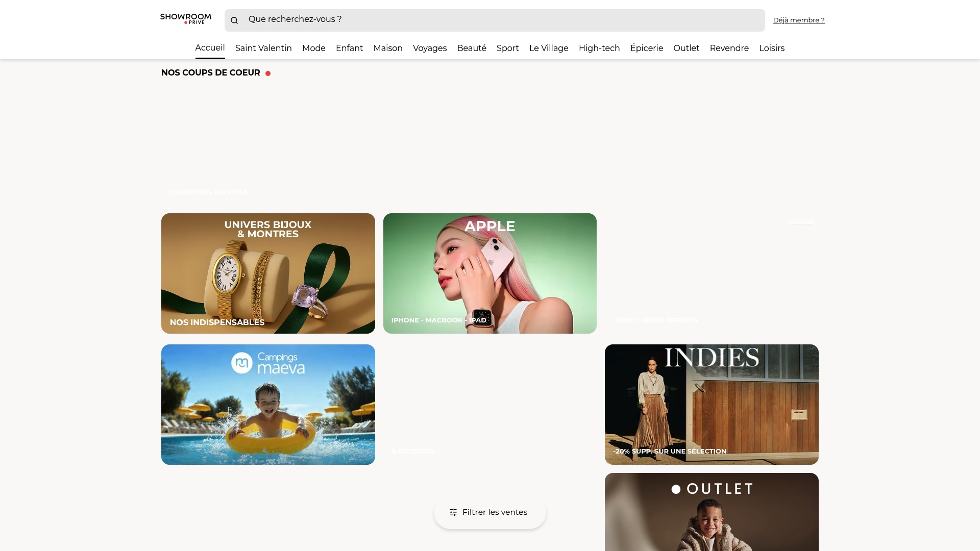Switch to the Saint Valentin tab
Viewport: 980px width, 551px height.
[x=263, y=48]
